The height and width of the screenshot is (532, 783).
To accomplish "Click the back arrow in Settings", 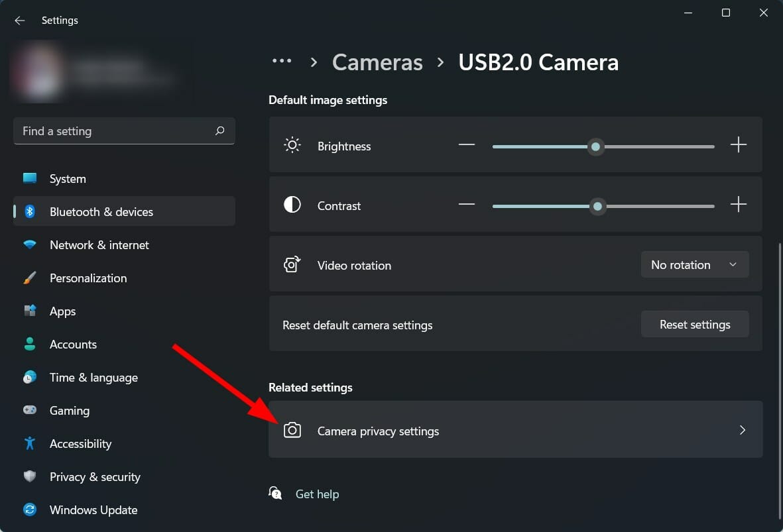I will [x=19, y=20].
